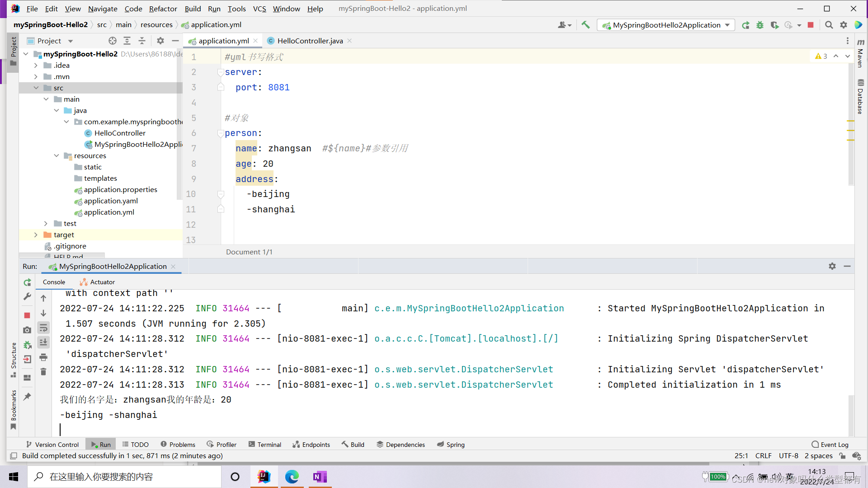Pin the Run tab with pin icon
The height and width of the screenshot is (488, 868).
(x=27, y=396)
